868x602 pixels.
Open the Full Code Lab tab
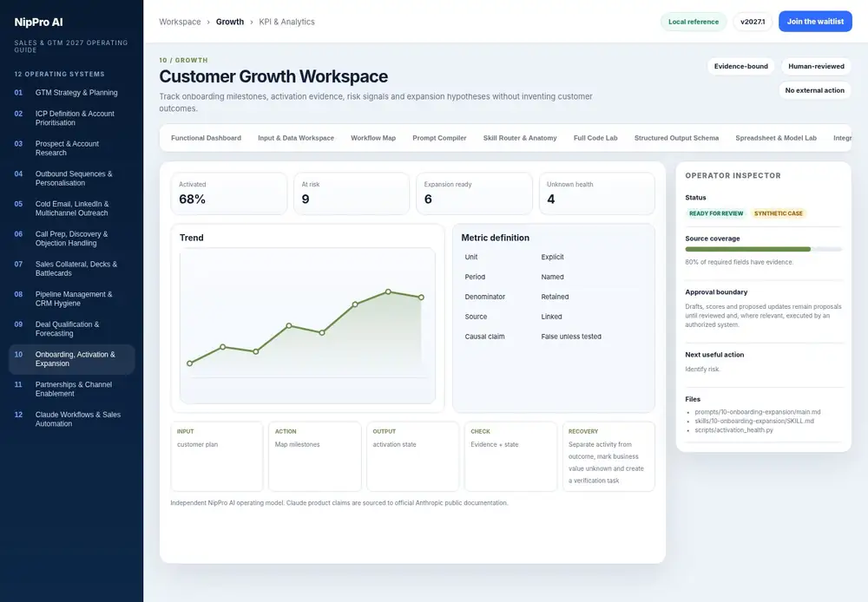595,138
